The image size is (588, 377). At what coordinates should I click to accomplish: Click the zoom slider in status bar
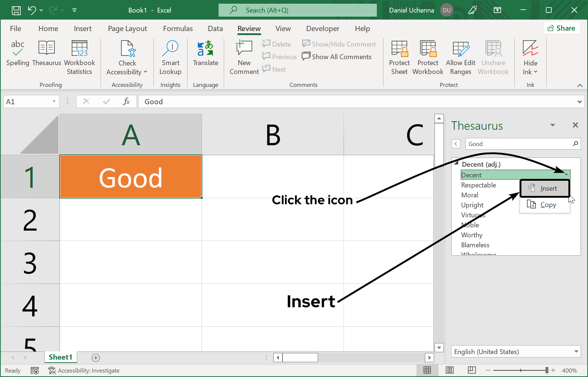click(521, 370)
